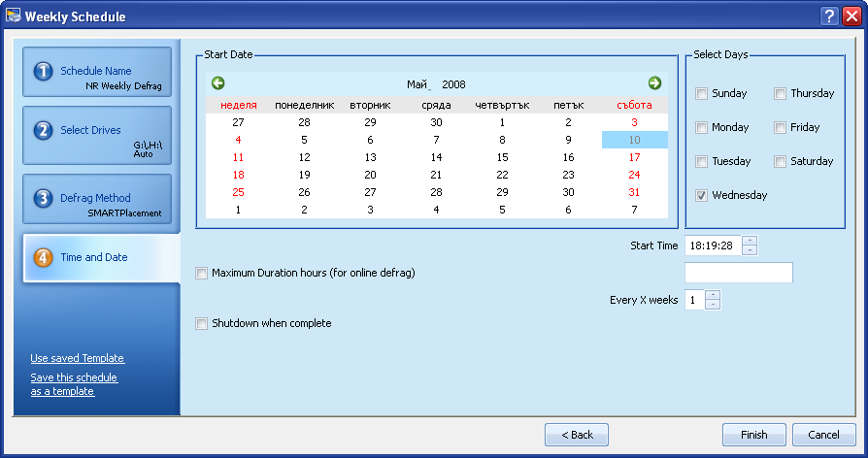Click the Maximum Duration hours text field
The width and height of the screenshot is (868, 458).
[x=739, y=273]
